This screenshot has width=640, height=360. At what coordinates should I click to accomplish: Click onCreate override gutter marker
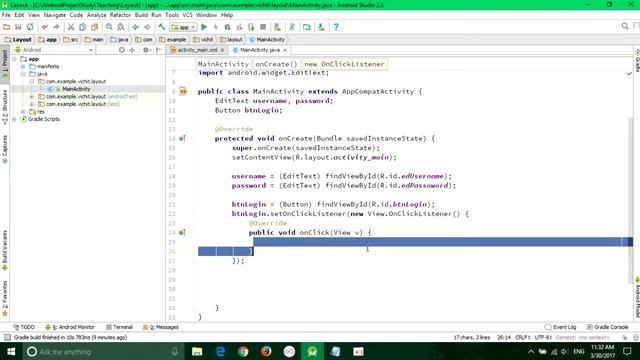tap(182, 139)
